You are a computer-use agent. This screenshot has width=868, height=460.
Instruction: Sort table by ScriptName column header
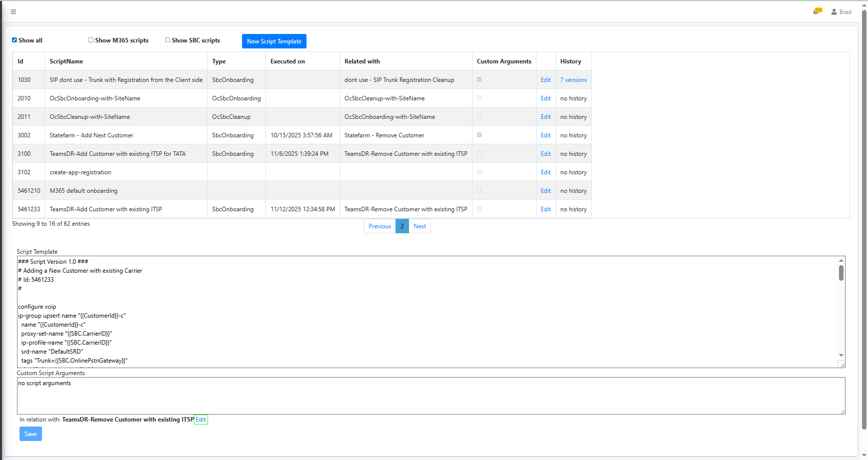tap(66, 61)
